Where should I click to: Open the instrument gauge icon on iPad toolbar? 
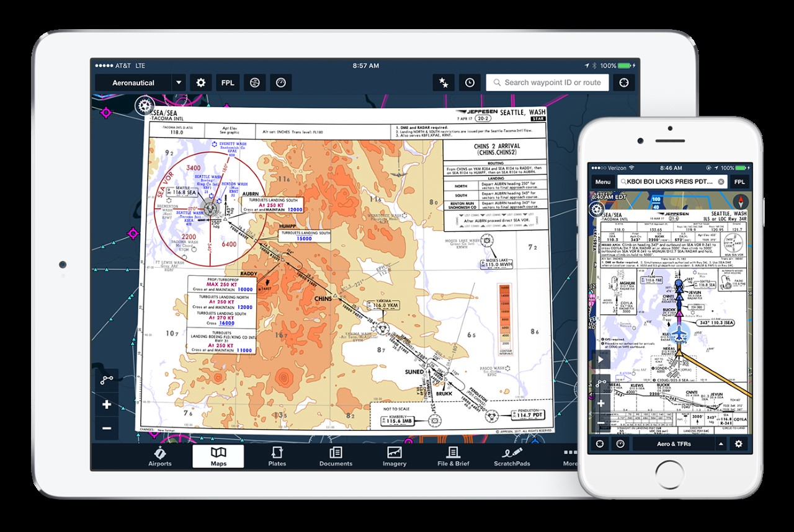[281, 82]
